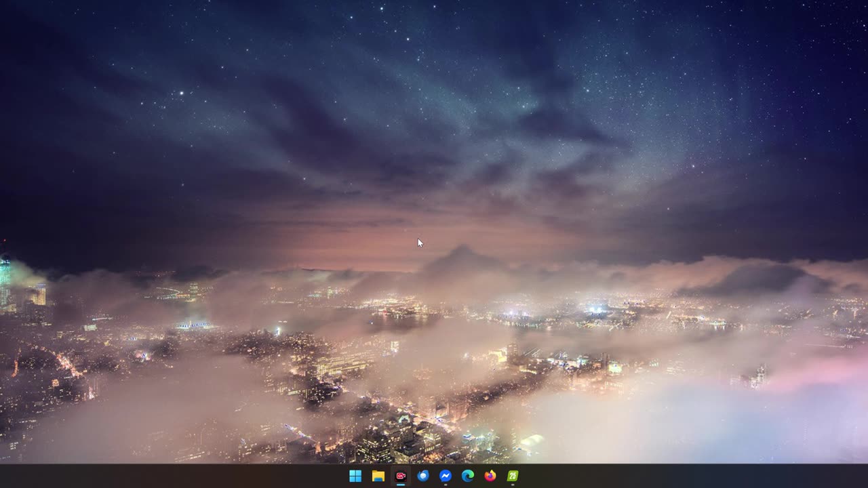Open Messenger from the taskbar
Viewport: 868px width, 488px height.
(x=446, y=476)
